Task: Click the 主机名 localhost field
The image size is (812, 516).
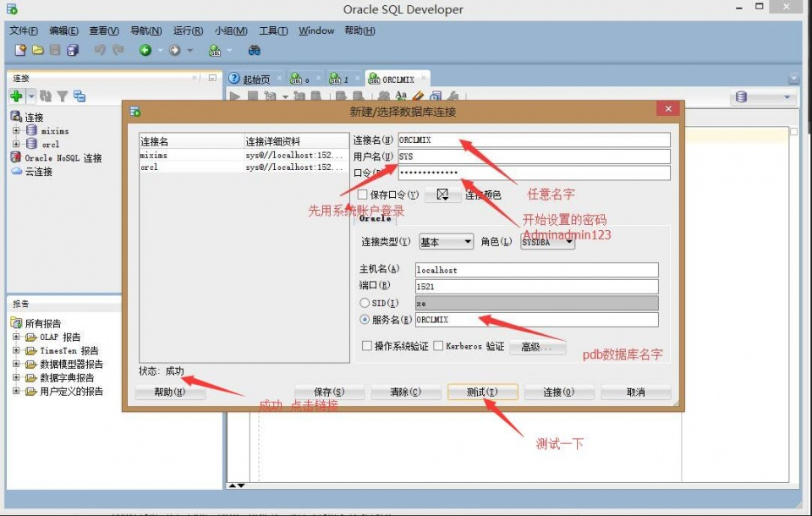Action: (536, 269)
